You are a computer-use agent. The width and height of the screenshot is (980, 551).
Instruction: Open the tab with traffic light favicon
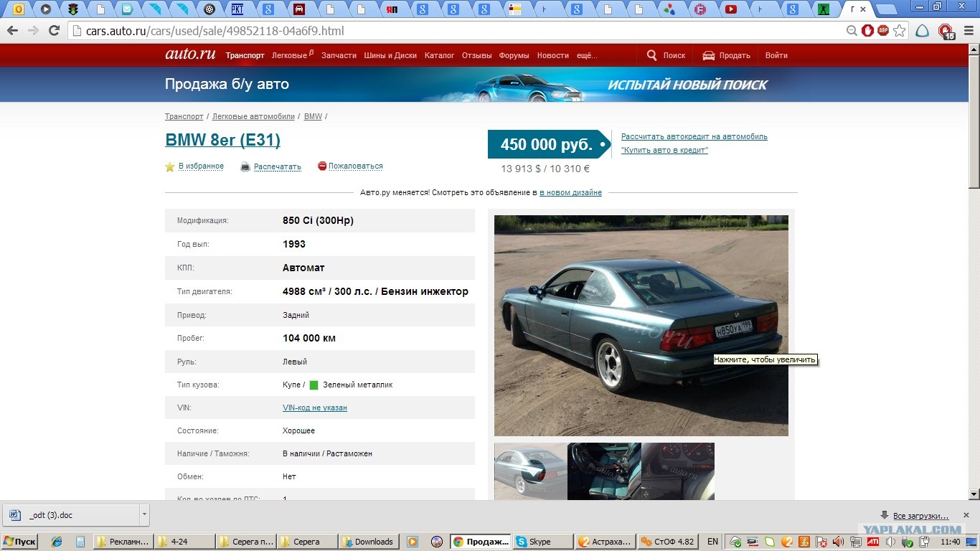point(73,9)
